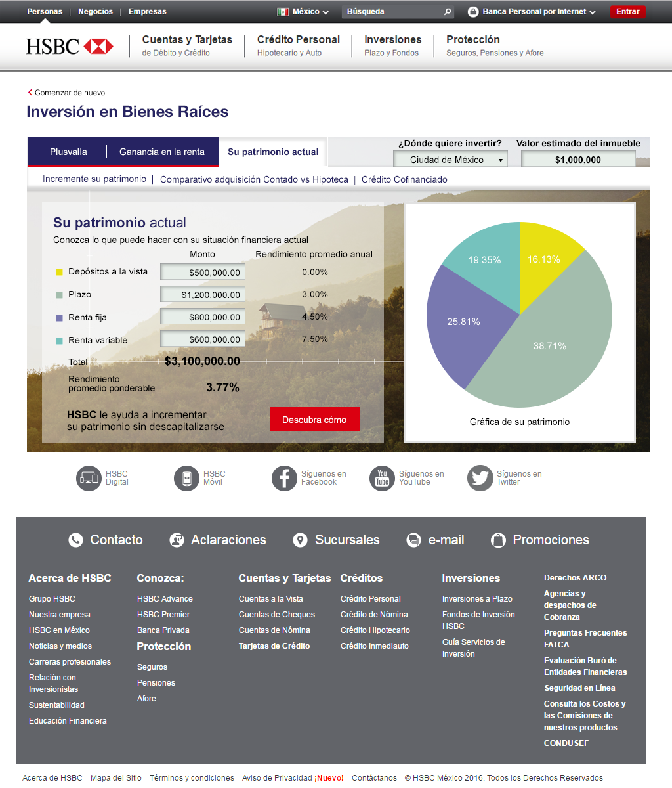Open Afore footer link

click(x=146, y=699)
